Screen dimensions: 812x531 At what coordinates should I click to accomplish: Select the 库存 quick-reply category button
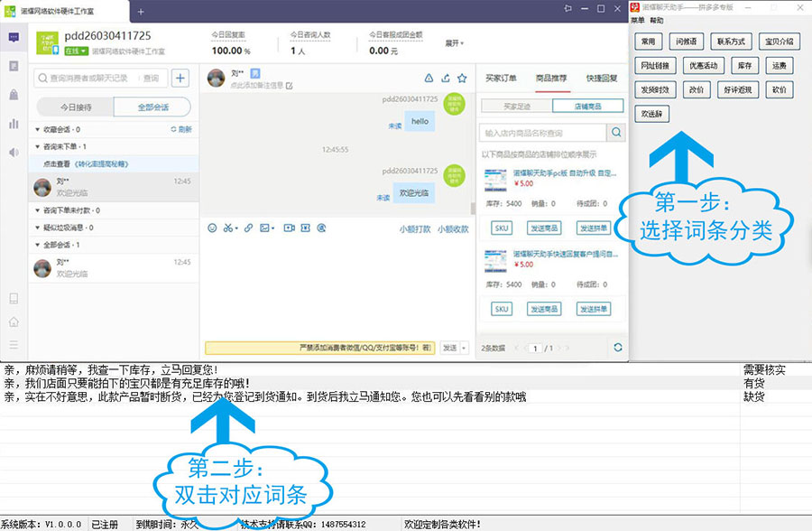tap(743, 65)
